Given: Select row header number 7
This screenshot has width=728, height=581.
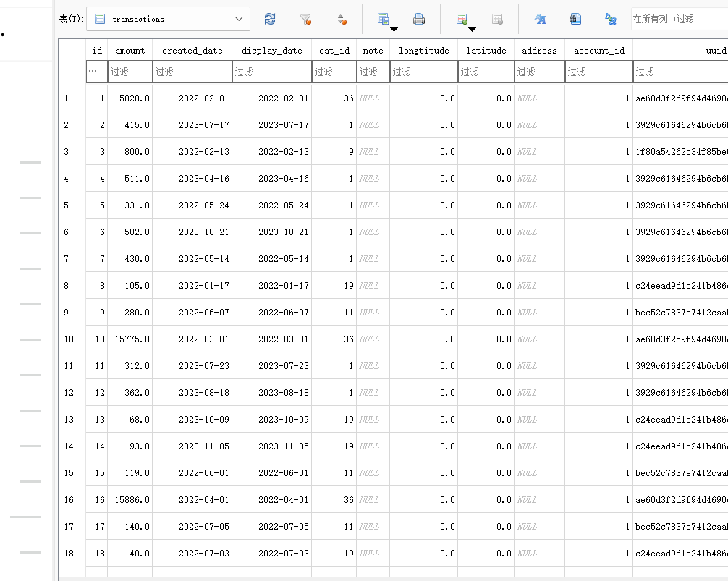Looking at the screenshot, I should [x=72, y=259].
